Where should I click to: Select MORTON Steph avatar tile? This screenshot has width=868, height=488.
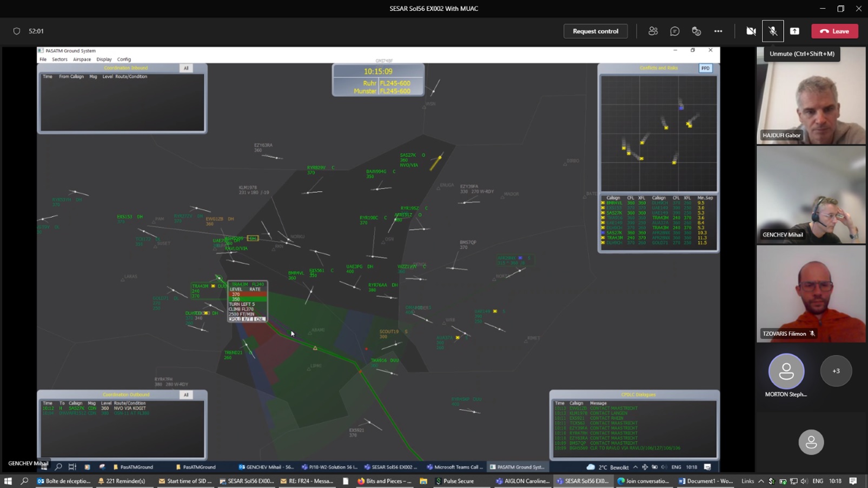click(786, 371)
